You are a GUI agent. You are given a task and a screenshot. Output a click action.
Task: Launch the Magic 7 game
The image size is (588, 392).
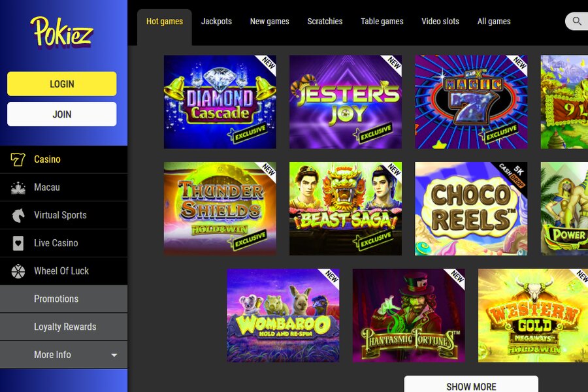pyautogui.click(x=471, y=102)
